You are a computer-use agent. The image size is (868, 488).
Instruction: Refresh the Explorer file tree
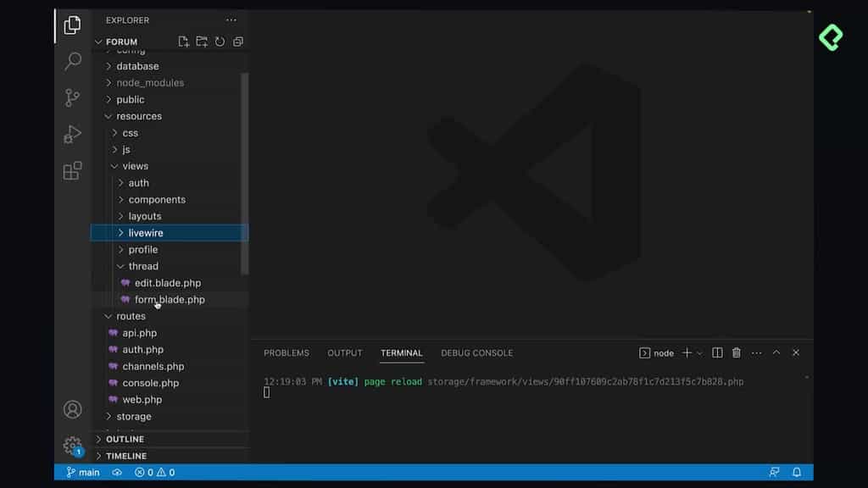tap(220, 41)
